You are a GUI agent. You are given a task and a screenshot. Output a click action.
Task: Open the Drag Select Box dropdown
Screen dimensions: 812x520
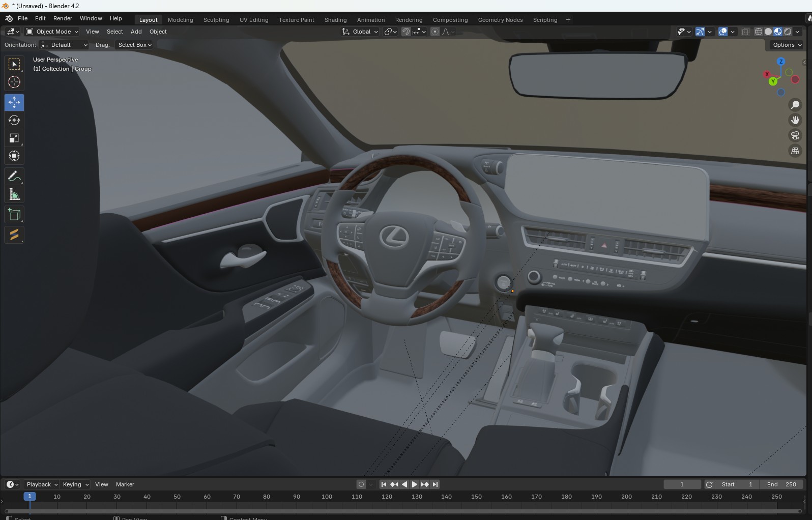(x=134, y=45)
